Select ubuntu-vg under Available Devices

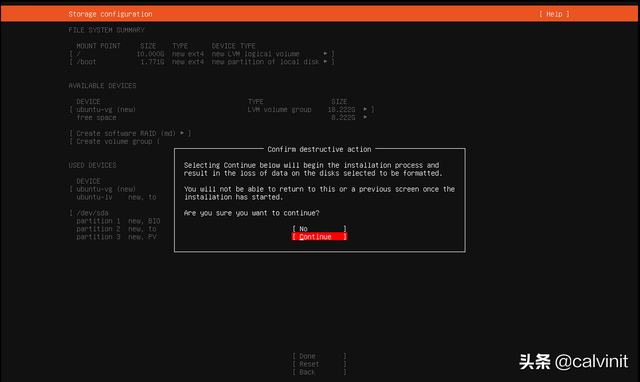[222, 110]
